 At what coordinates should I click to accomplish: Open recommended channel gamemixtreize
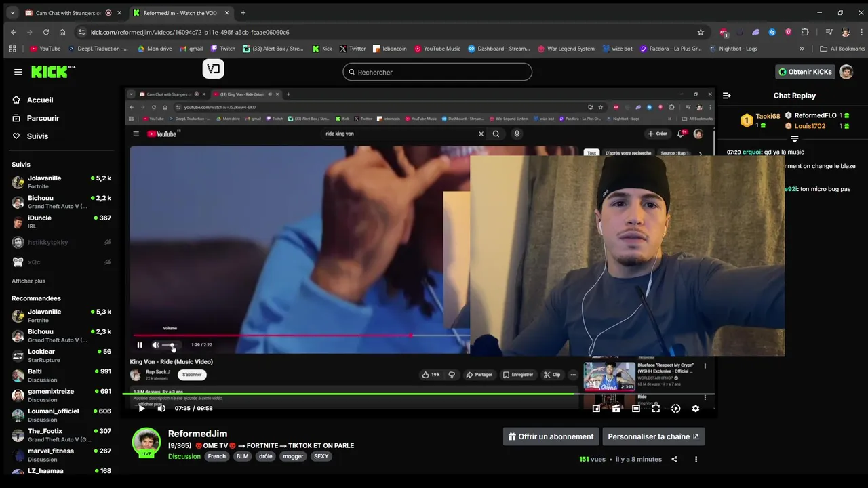click(61, 395)
